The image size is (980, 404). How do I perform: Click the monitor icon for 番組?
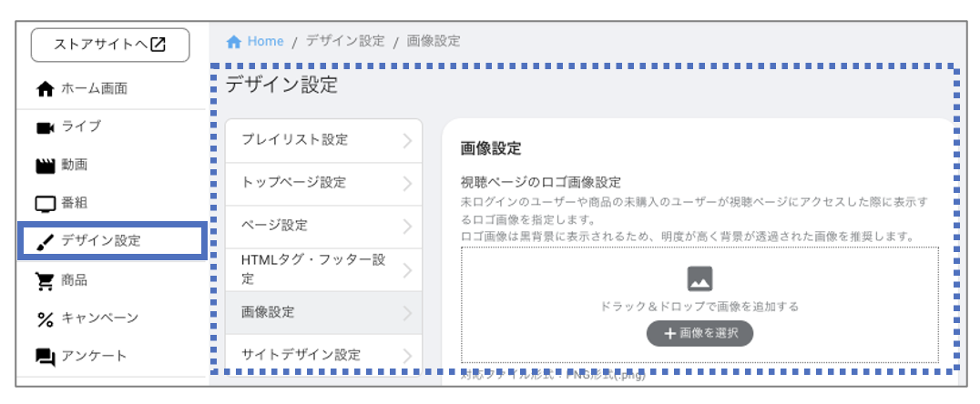tap(46, 204)
